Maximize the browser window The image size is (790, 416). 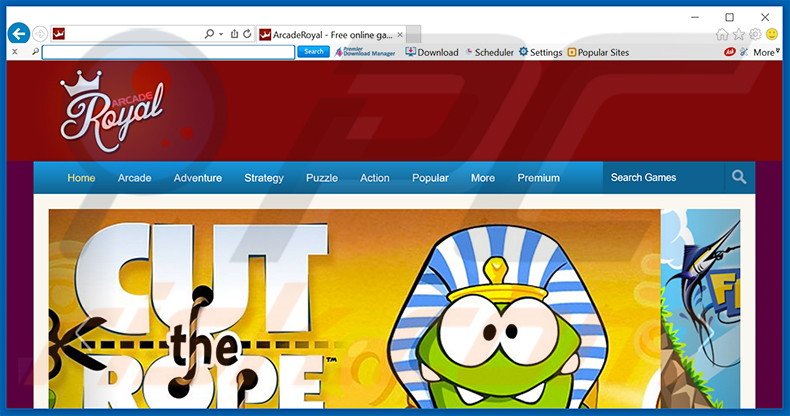[729, 17]
